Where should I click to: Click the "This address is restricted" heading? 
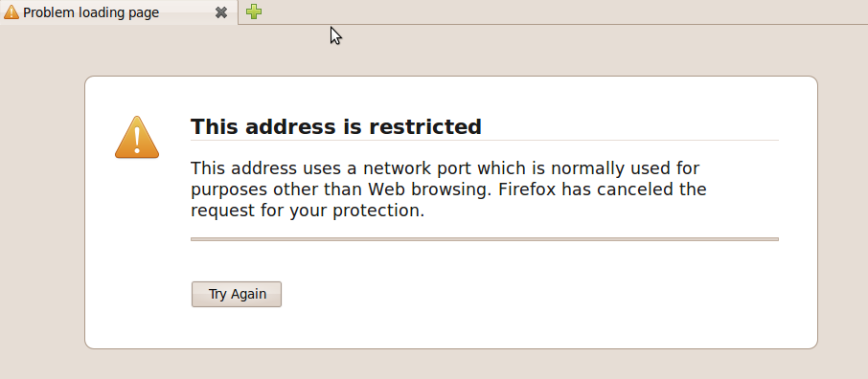[336, 126]
